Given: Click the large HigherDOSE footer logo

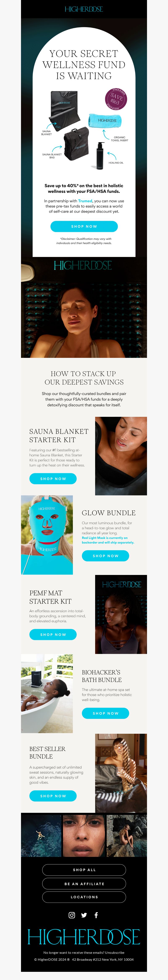Looking at the screenshot, I should (x=84, y=937).
